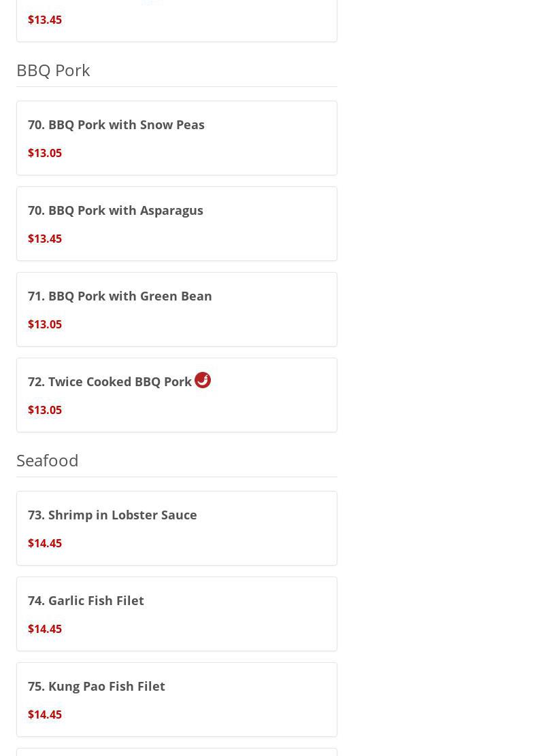Select 70. BBQ Pork with Asparagus
Image resolution: width=534 pixels, height=756 pixels.
[116, 211]
